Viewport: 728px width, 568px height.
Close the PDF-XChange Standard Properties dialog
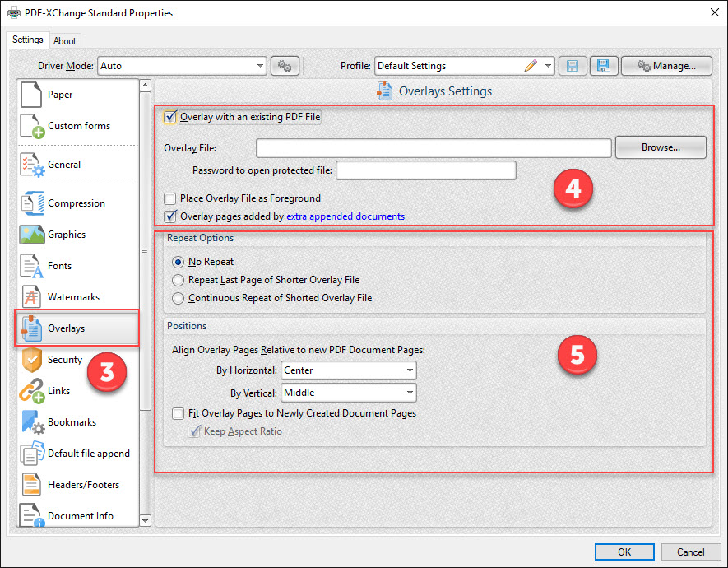[715, 12]
